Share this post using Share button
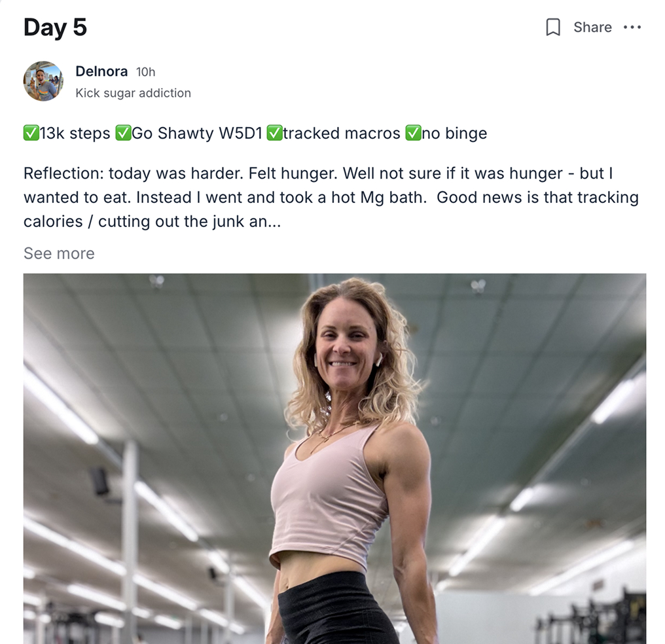Viewport: 665px width, 644px height. [592, 27]
